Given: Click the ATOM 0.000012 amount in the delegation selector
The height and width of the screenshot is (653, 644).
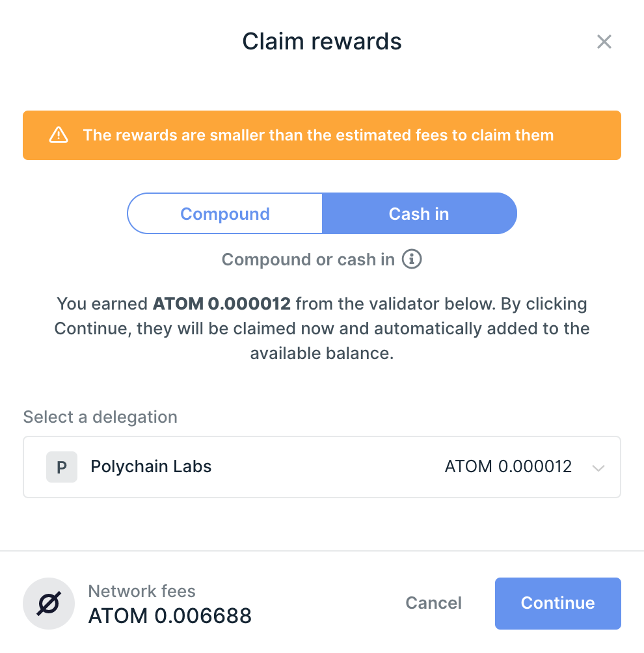Looking at the screenshot, I should pos(508,466).
